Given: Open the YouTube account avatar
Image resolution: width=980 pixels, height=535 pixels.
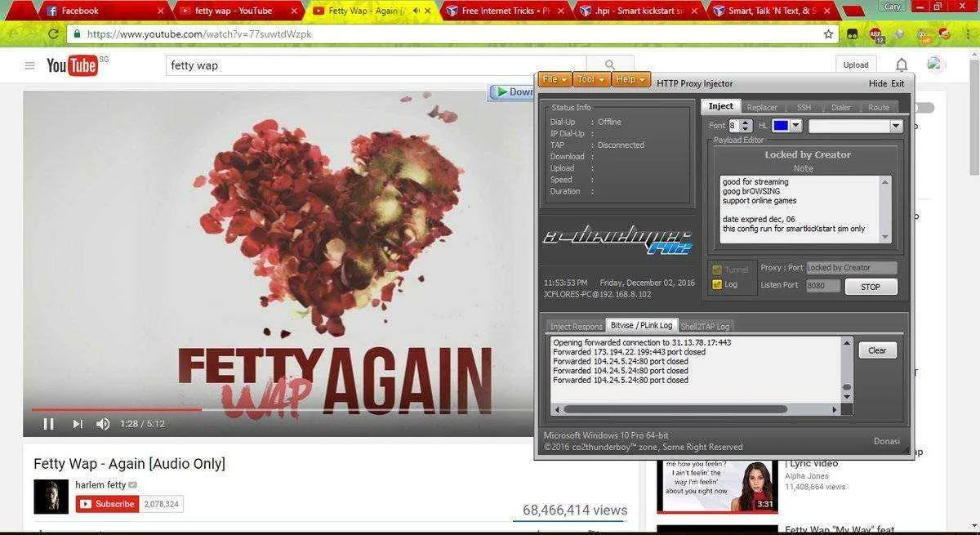Looking at the screenshot, I should (936, 65).
